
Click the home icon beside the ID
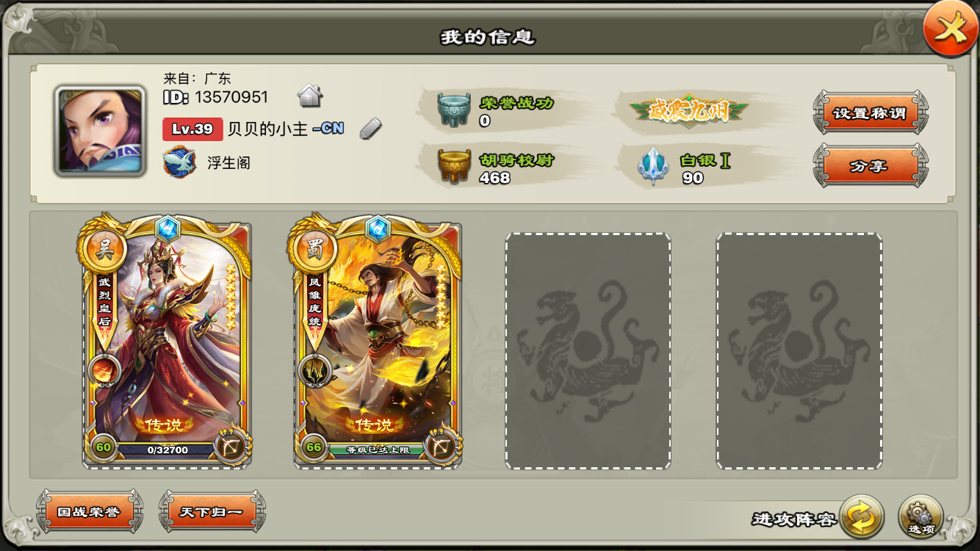point(310,96)
